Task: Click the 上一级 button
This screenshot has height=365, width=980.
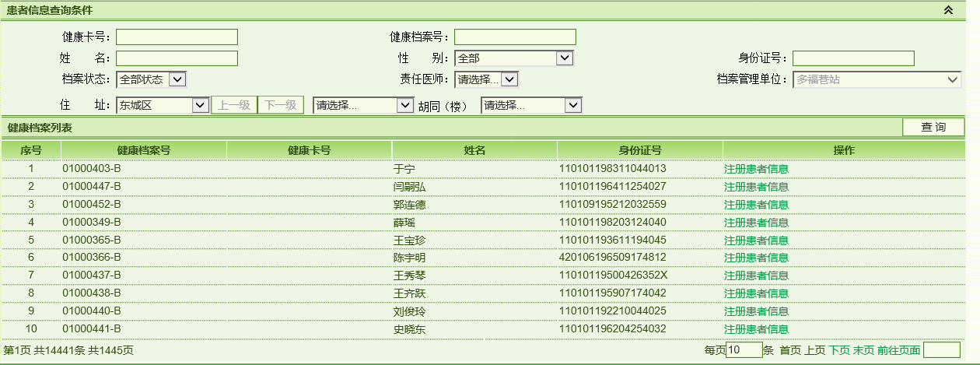Action: coord(233,105)
